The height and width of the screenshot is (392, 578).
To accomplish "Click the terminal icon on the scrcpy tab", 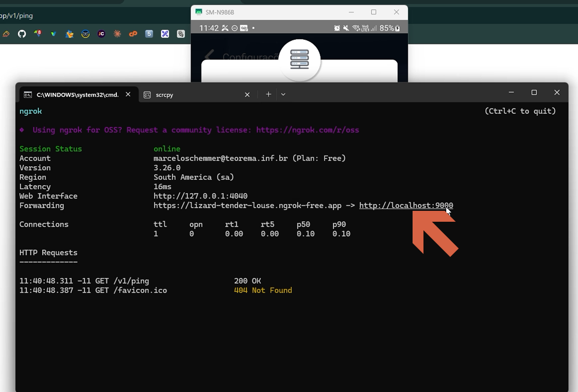I will [147, 95].
